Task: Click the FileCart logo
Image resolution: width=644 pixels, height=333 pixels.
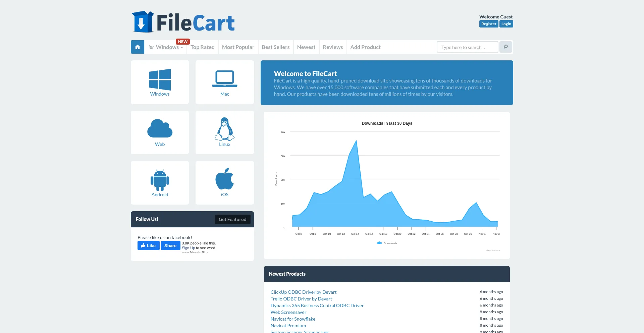Action: tap(183, 22)
